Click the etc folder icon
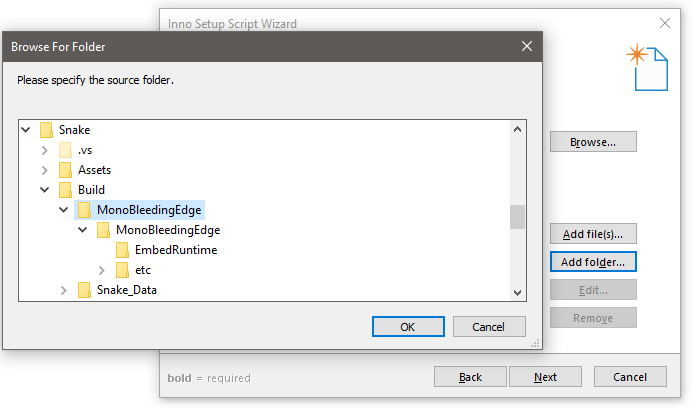The image size is (693, 408). click(x=122, y=270)
